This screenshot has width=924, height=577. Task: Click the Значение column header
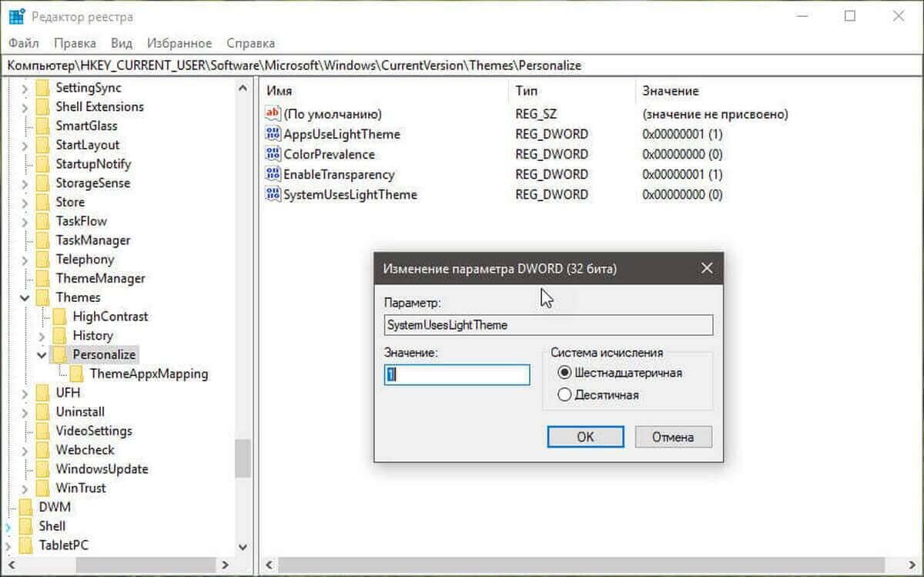click(671, 91)
